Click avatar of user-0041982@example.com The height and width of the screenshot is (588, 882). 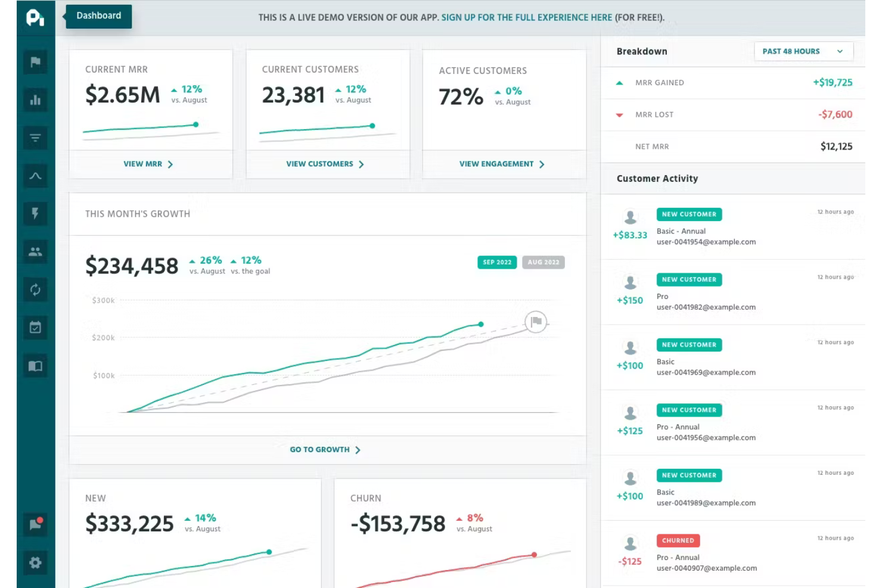coord(631,282)
